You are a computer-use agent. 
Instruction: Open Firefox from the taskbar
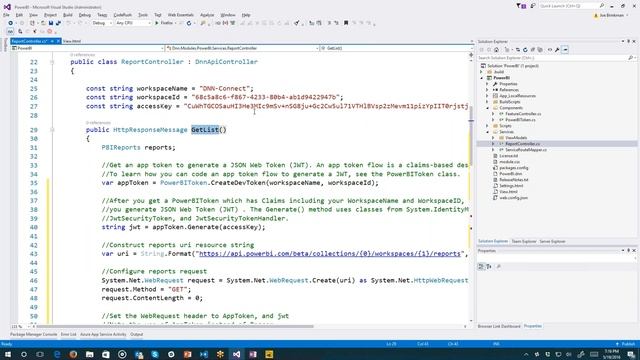pos(73,354)
